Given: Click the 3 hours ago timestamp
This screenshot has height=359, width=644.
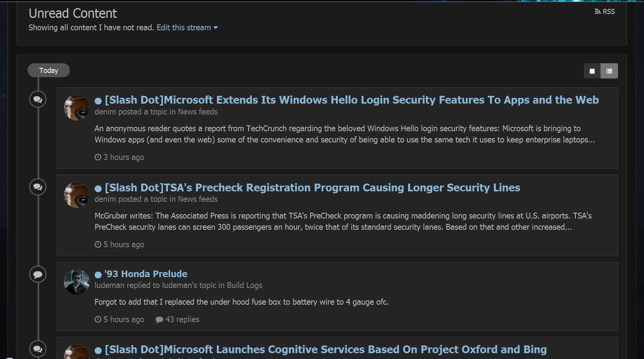Looking at the screenshot, I should click(x=119, y=157).
